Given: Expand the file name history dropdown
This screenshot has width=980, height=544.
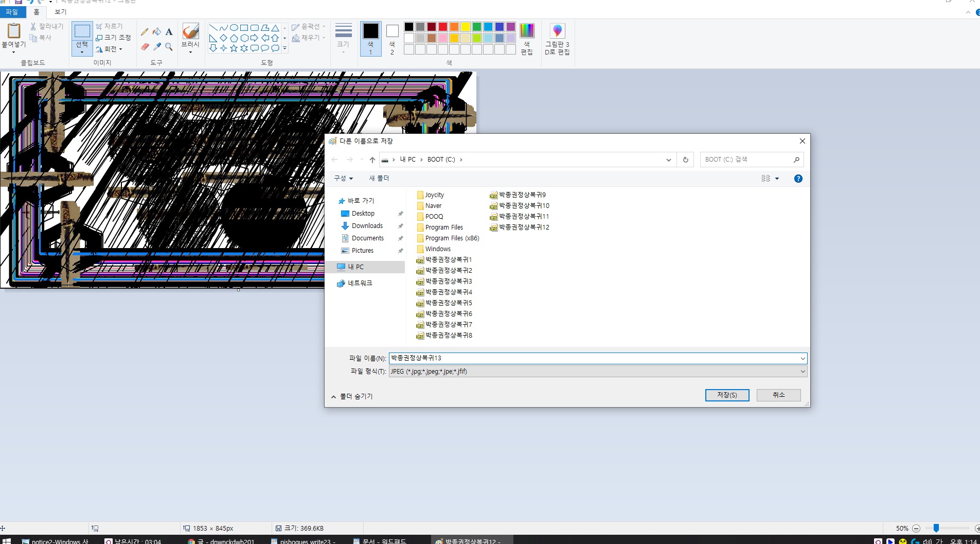Looking at the screenshot, I should tap(803, 358).
